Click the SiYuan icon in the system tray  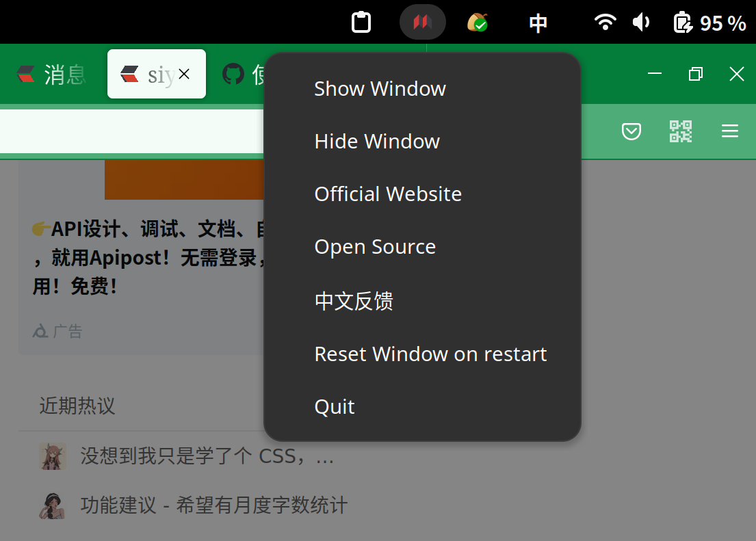pyautogui.click(x=422, y=21)
